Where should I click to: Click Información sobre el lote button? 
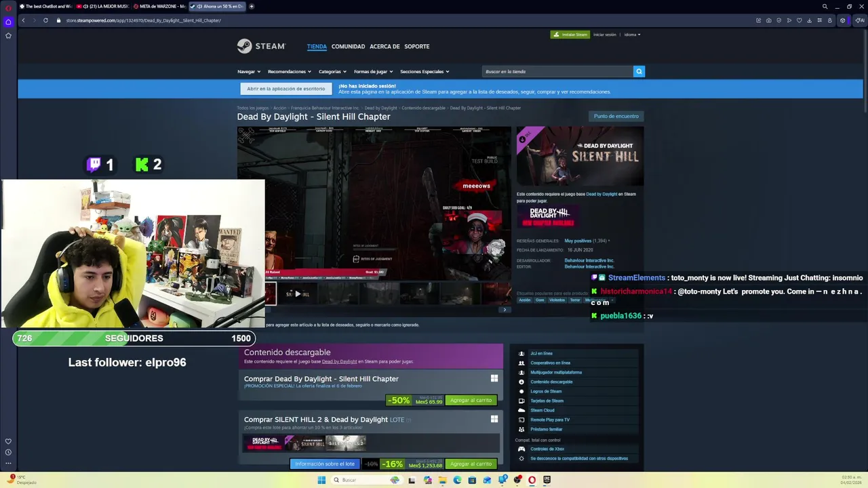[325, 464]
